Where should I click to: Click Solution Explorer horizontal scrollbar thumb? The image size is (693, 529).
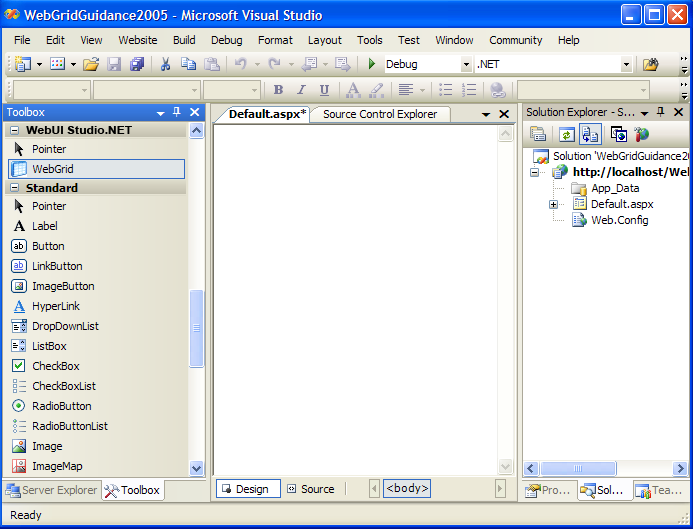[x=578, y=468]
